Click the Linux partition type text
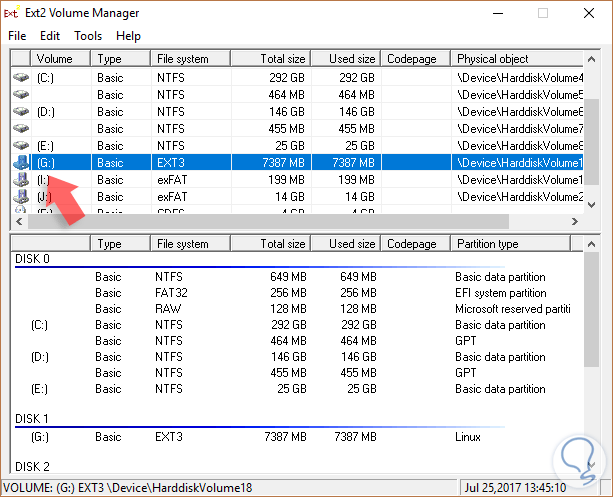 click(468, 437)
